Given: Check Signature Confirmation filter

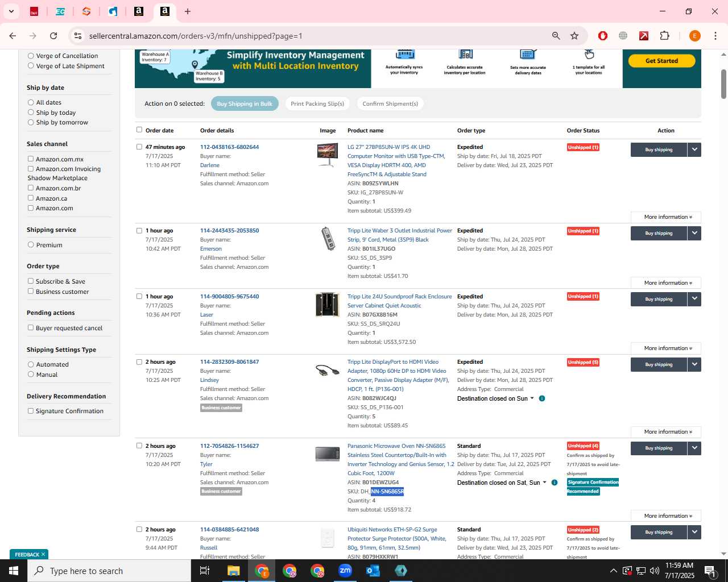Looking at the screenshot, I should pyautogui.click(x=31, y=410).
